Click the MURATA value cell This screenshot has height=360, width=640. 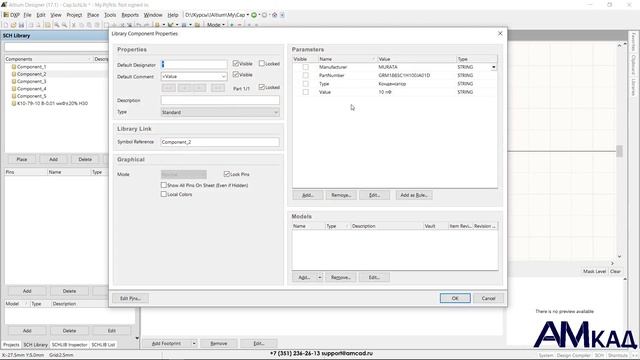coord(416,67)
